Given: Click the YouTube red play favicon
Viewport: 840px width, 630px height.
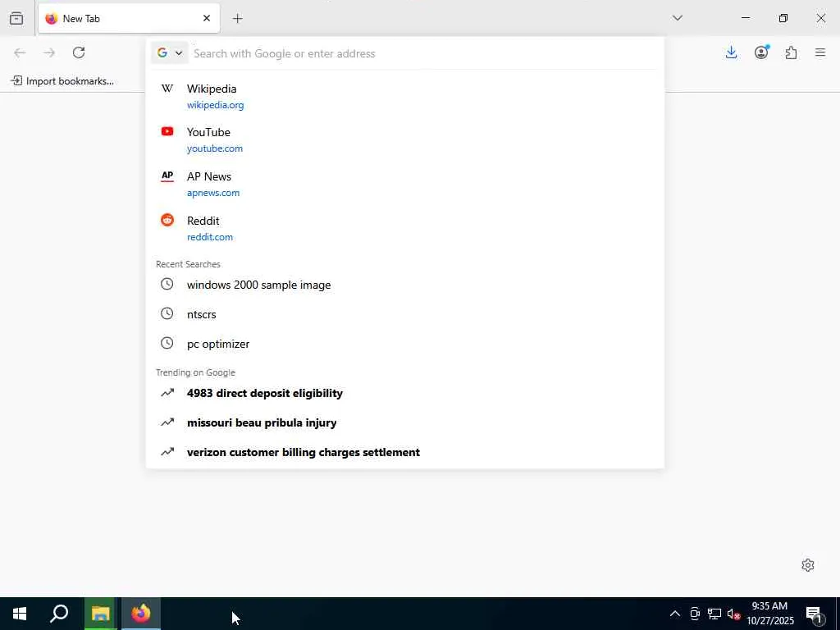Looking at the screenshot, I should [167, 131].
